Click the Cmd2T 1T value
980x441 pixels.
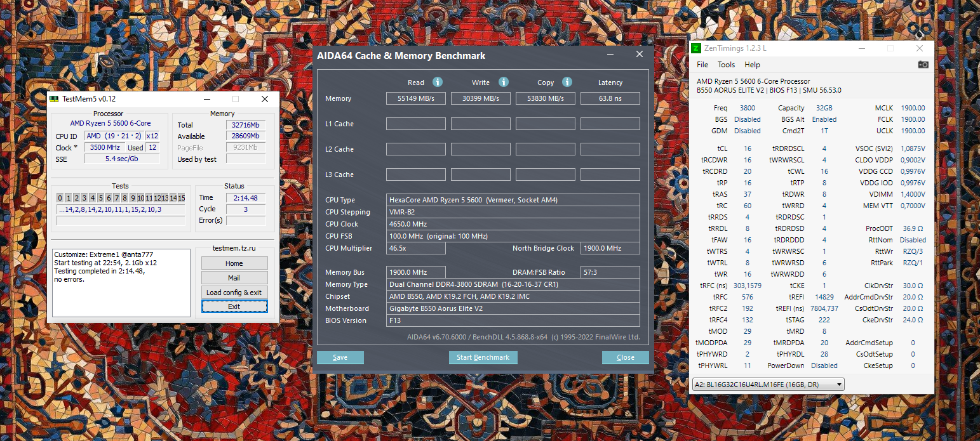[x=824, y=131]
